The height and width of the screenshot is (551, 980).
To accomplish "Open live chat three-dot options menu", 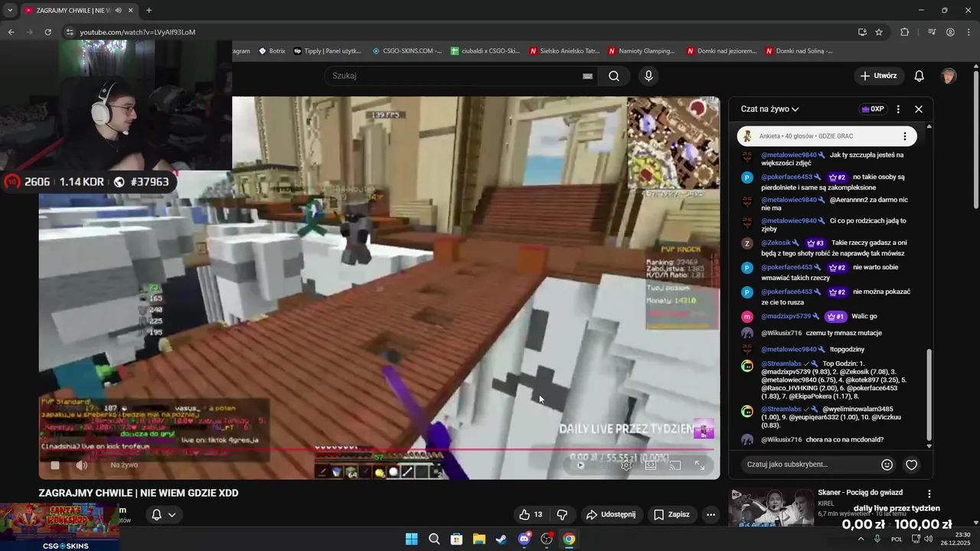I will click(x=898, y=109).
